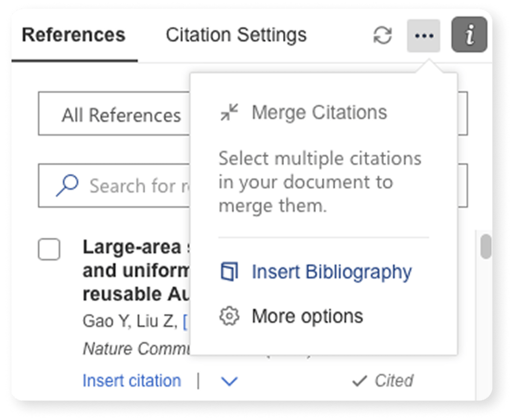Image resolution: width=511 pixels, height=420 pixels.
Task: Open the info icon in the header
Action: [x=469, y=35]
